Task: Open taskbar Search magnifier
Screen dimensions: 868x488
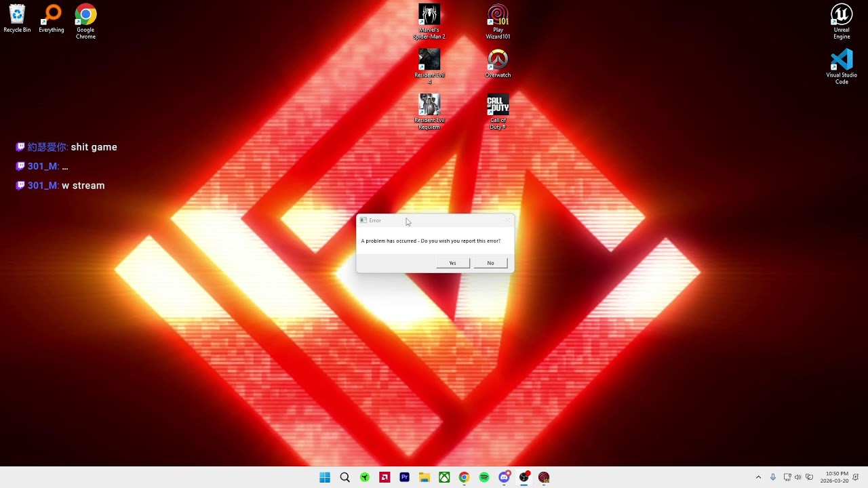Action: point(344,477)
